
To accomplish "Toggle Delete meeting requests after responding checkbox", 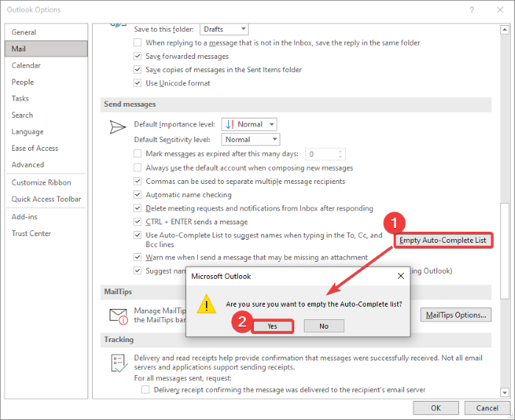I will (x=138, y=208).
